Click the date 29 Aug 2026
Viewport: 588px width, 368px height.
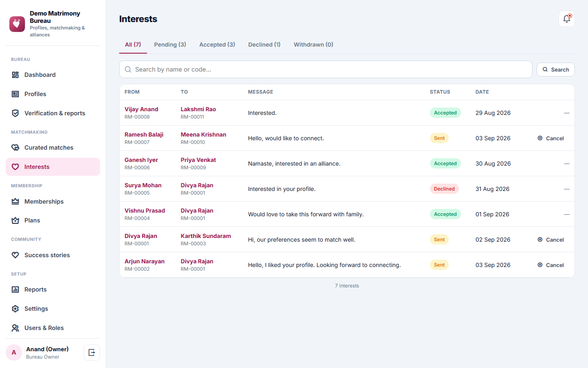(493, 113)
